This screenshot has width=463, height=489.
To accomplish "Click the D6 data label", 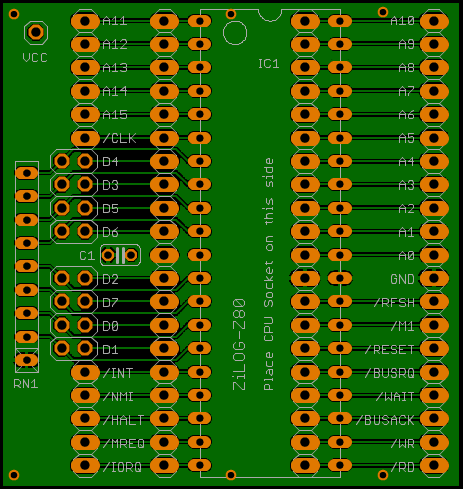I will pos(110,232).
